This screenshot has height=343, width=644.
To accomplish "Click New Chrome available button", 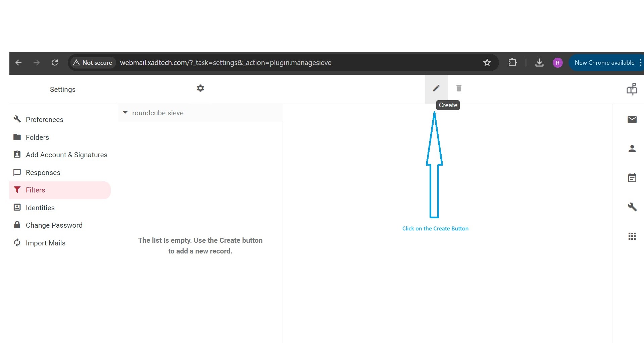I will pos(604,63).
